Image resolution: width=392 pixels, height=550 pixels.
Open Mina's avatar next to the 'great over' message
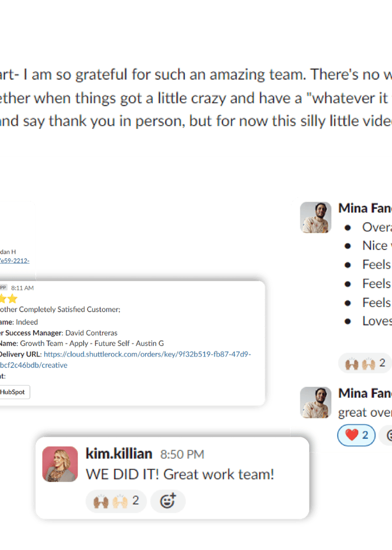pos(315,403)
